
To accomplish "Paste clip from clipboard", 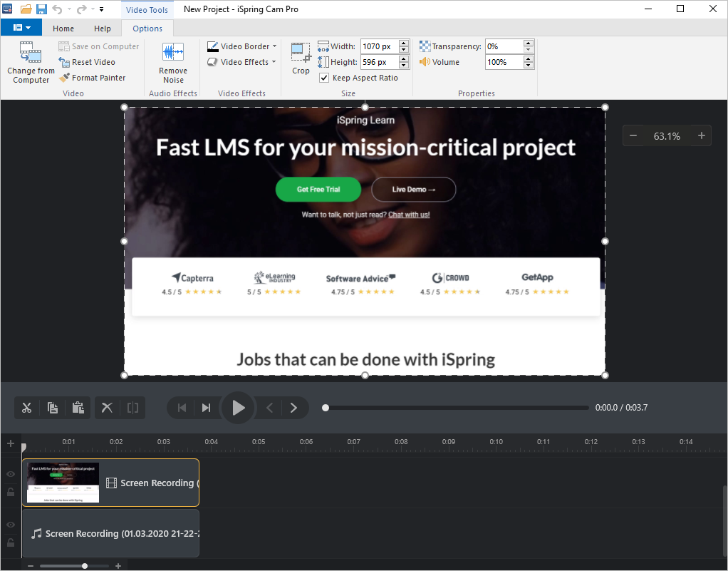I will 78,408.
